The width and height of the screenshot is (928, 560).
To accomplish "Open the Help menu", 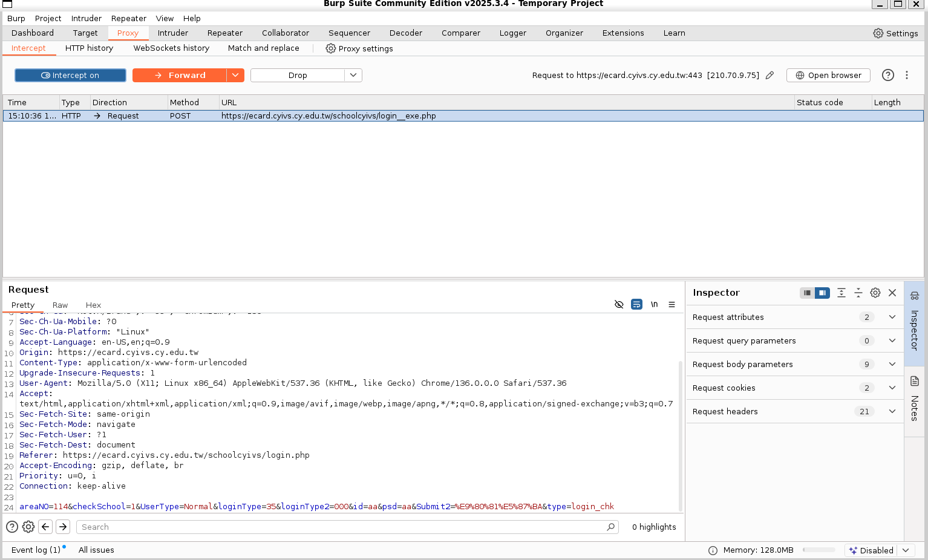I will pos(192,19).
